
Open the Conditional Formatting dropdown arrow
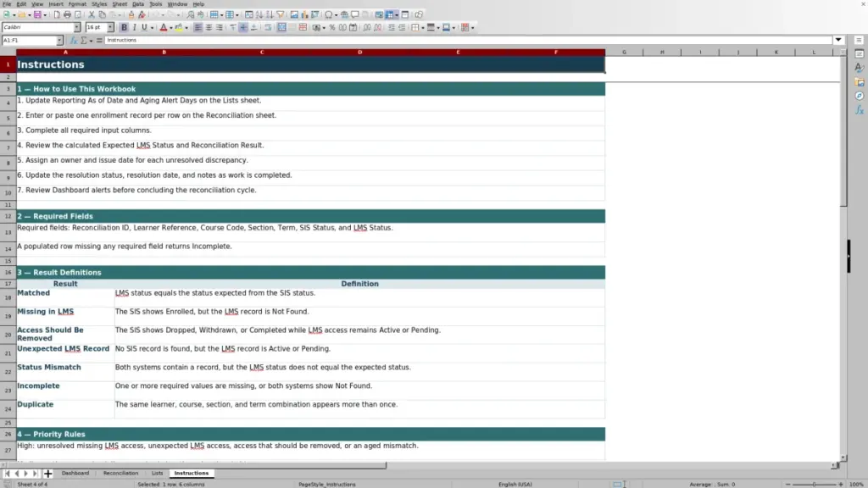[472, 27]
